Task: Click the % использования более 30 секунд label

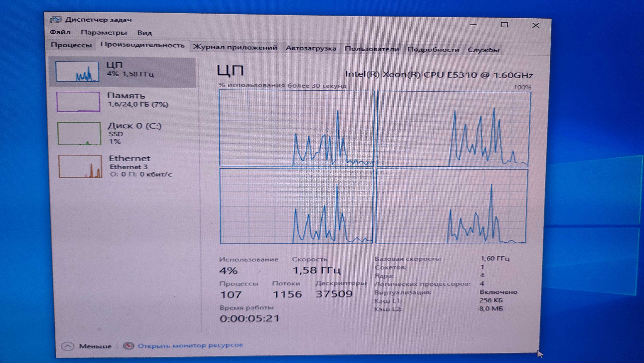Action: 282,85
